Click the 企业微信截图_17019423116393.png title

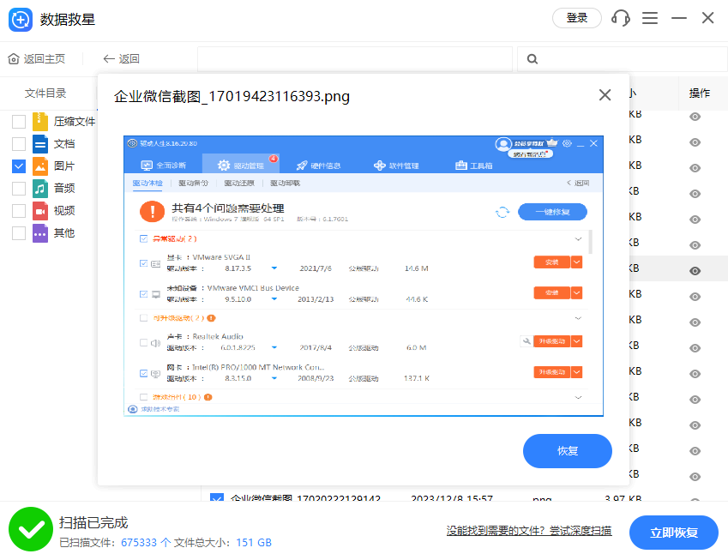click(x=232, y=97)
